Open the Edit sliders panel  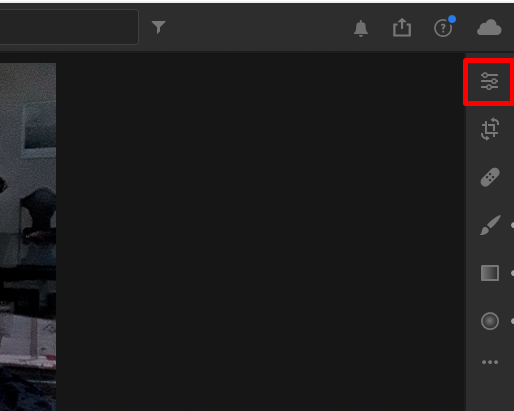click(x=489, y=81)
